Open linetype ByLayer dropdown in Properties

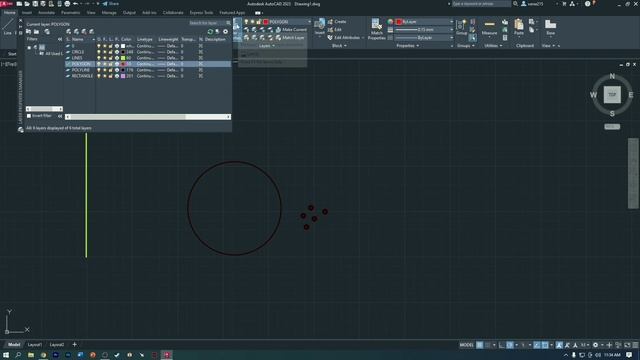(x=424, y=38)
